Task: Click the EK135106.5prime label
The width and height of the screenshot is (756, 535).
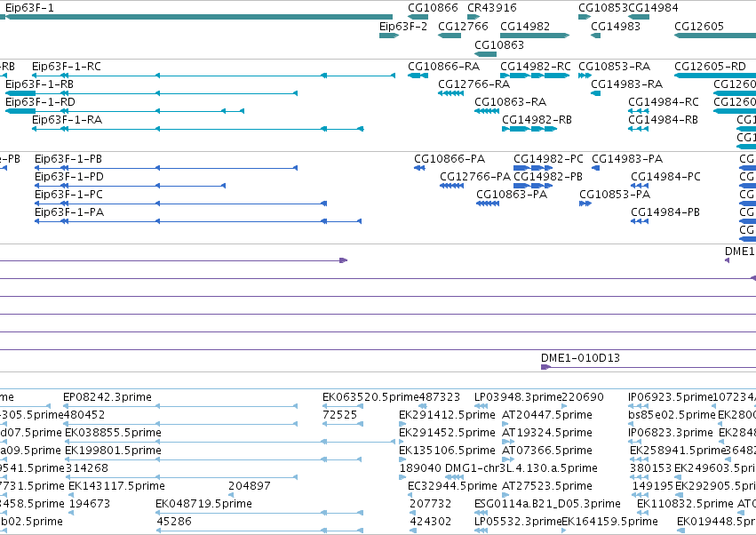Action: [x=447, y=451]
